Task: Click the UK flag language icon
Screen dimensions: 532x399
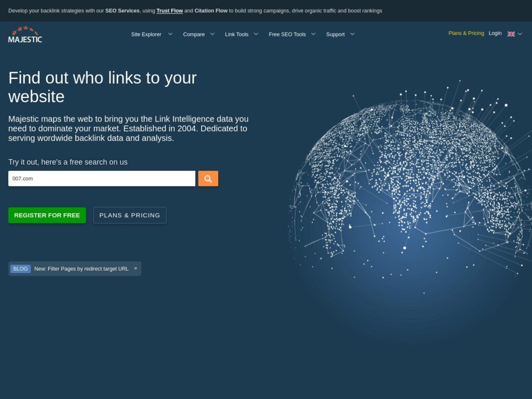Action: (x=511, y=34)
